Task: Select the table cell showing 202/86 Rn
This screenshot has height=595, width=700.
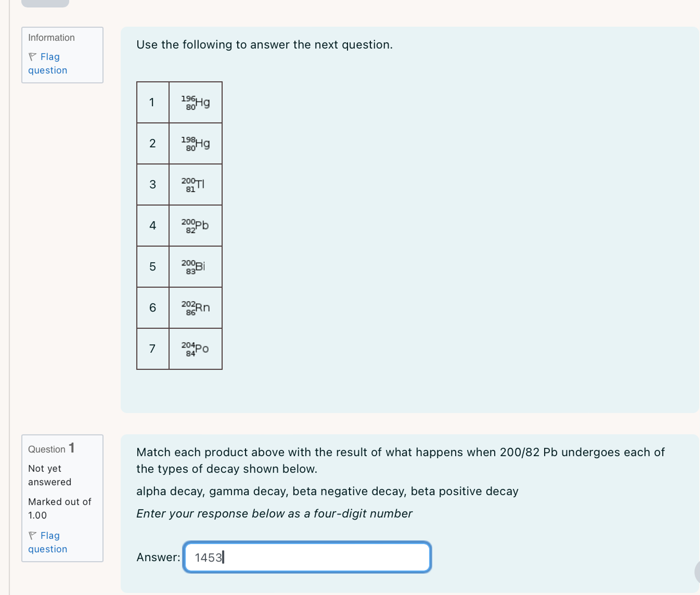Action: [x=195, y=308]
